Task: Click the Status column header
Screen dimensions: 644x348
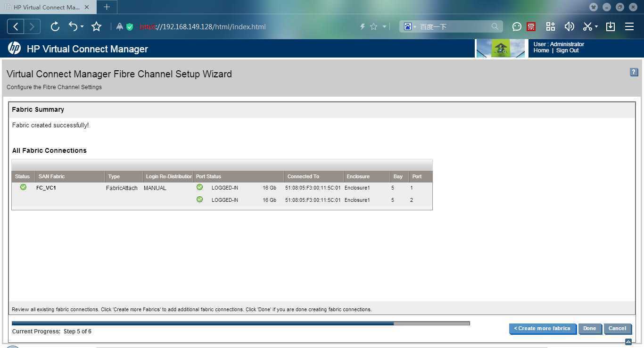Action: 22,176
